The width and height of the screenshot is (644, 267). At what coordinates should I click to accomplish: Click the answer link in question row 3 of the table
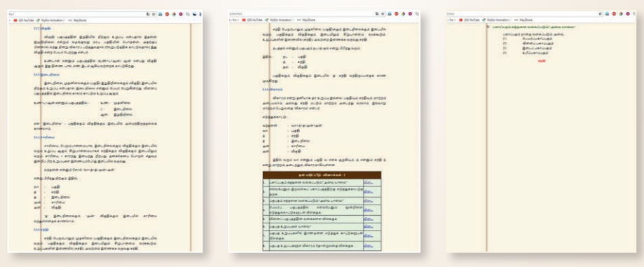[369, 200]
